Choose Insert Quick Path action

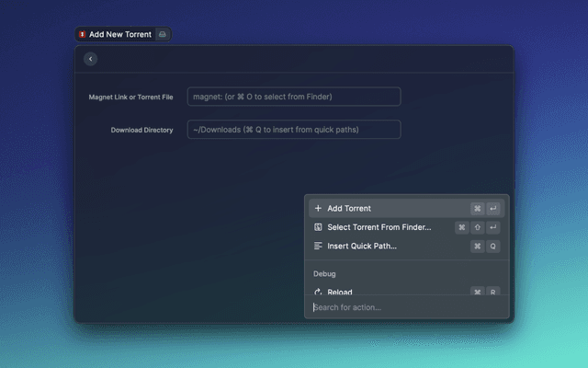(x=362, y=247)
